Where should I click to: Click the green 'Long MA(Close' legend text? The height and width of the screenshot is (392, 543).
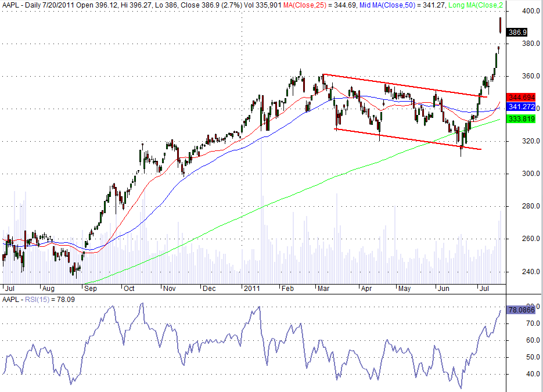tap(476, 5)
